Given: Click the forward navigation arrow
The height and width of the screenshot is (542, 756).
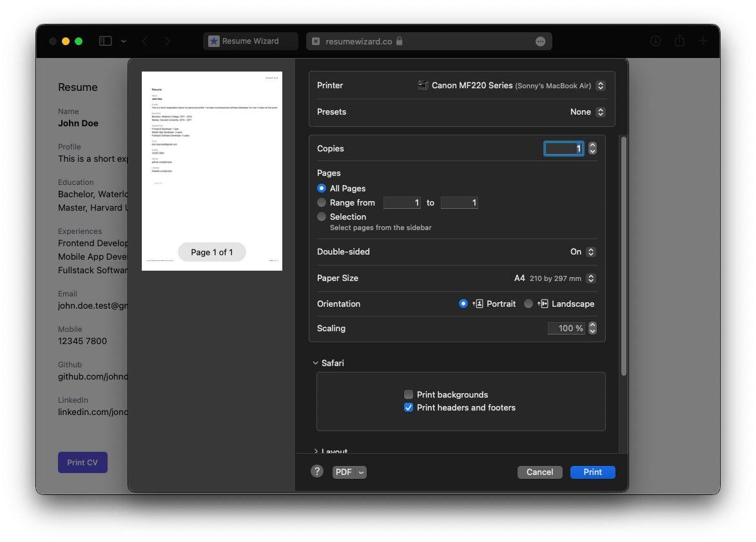Looking at the screenshot, I should pos(168,41).
